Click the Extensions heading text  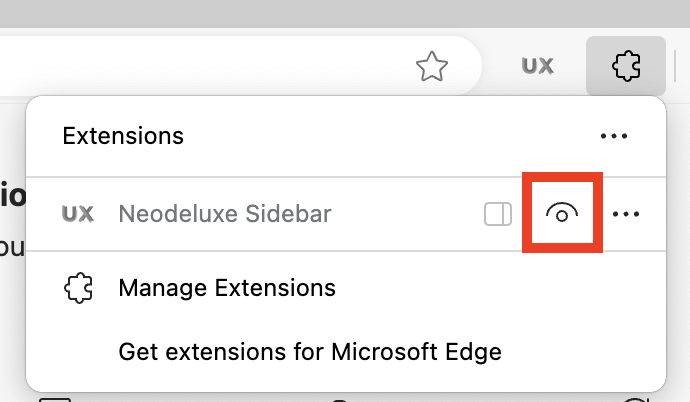tap(123, 136)
